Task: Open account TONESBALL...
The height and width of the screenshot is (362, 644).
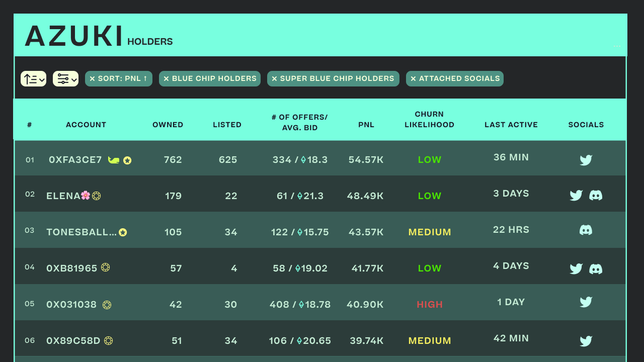Action: [82, 232]
